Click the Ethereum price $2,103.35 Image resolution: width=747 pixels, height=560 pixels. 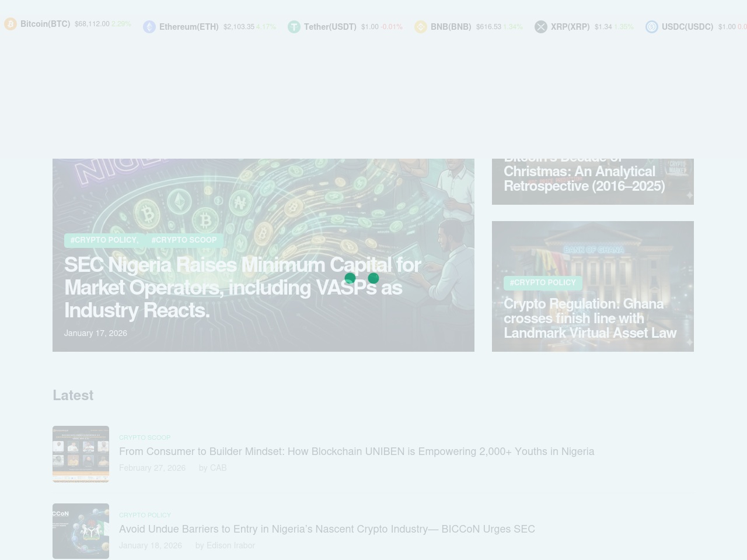coord(239,27)
